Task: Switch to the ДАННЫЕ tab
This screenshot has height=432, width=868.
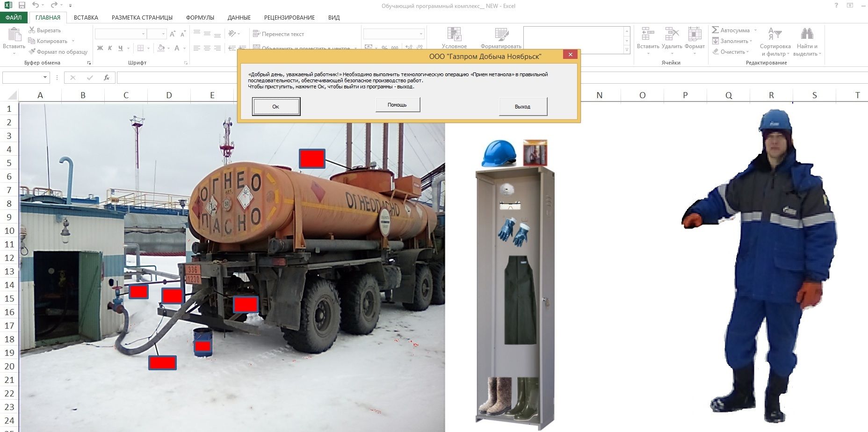Action: [239, 17]
